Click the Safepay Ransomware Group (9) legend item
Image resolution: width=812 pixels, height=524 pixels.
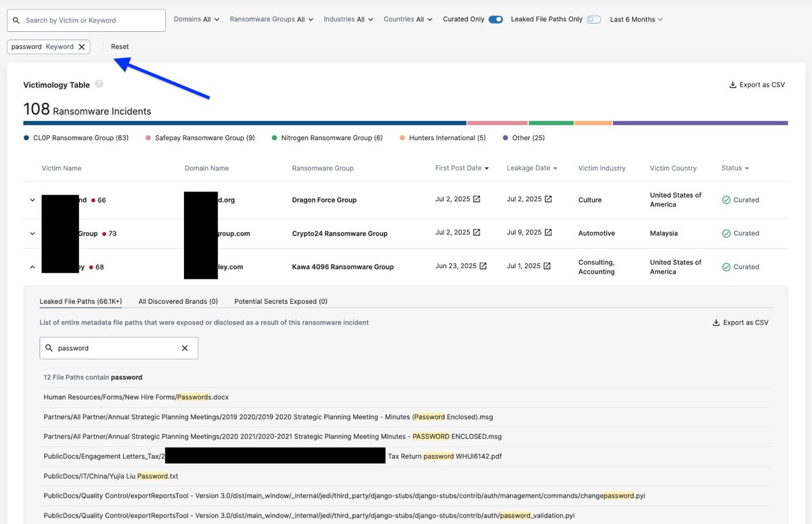pyautogui.click(x=200, y=137)
